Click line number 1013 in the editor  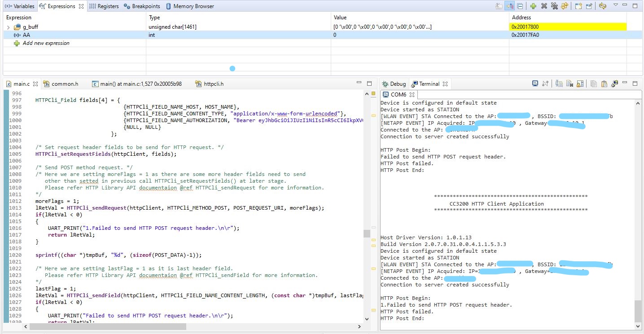point(15,208)
